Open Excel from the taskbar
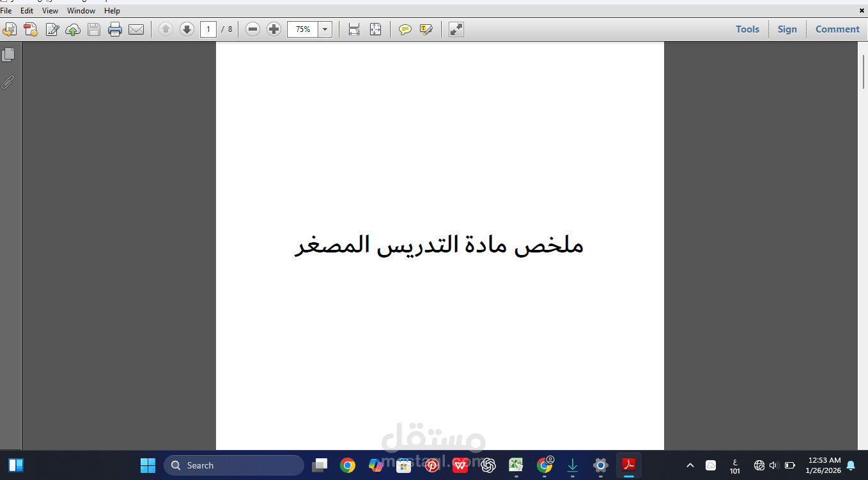This screenshot has height=480, width=868. click(x=516, y=465)
